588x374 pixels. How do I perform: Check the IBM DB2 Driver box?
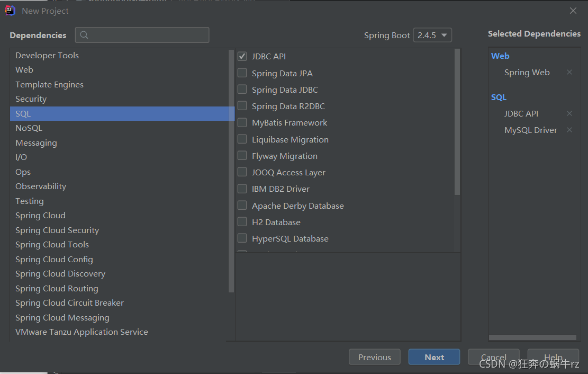pyautogui.click(x=242, y=189)
